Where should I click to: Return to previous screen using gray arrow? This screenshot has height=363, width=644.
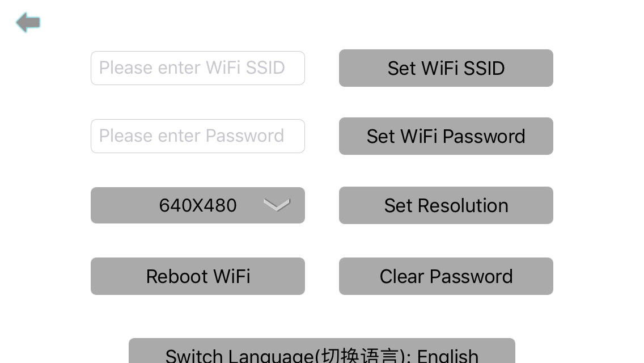28,23
